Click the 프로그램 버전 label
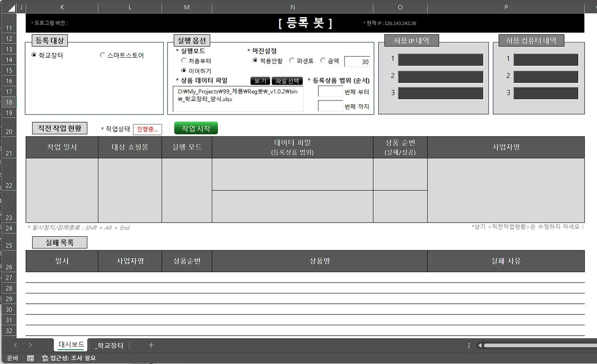The image size is (597, 364). point(49,23)
